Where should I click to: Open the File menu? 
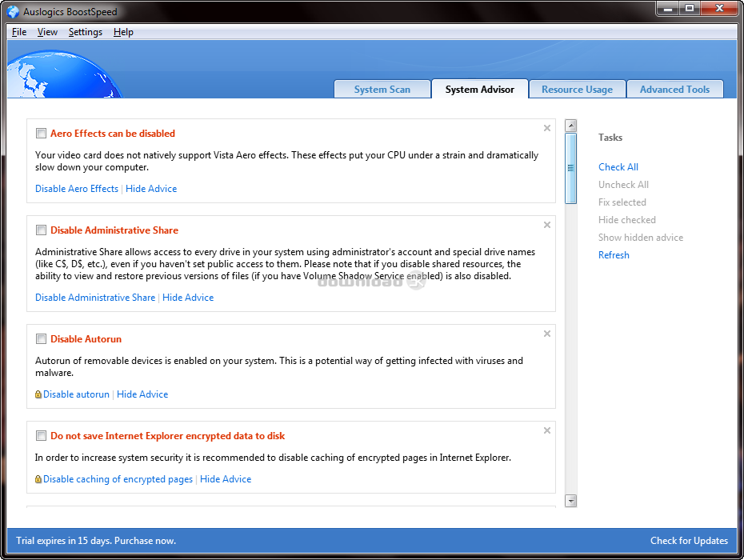[19, 32]
